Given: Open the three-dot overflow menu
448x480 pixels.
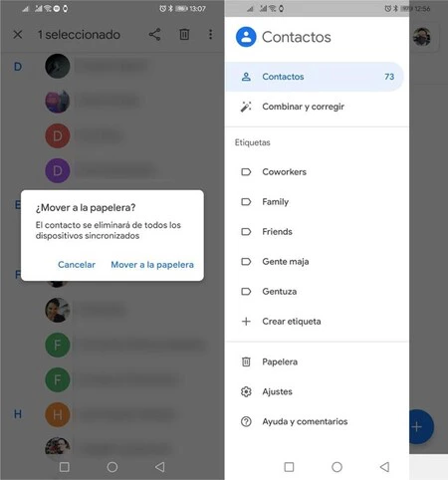Looking at the screenshot, I should (x=210, y=35).
